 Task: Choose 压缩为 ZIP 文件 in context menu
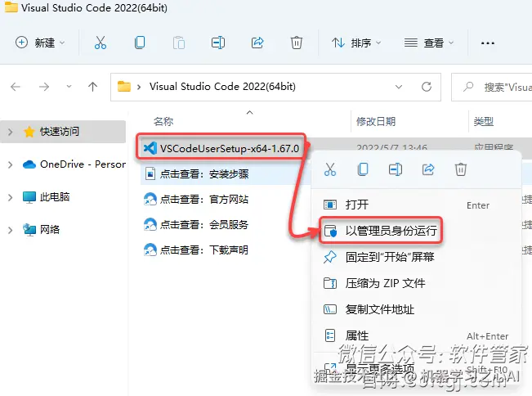(x=416, y=283)
